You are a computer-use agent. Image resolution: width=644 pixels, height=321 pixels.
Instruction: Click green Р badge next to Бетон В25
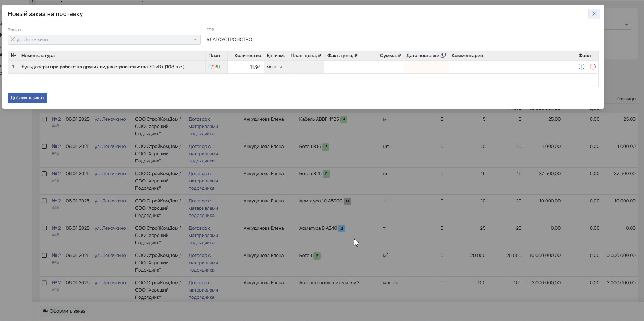click(x=326, y=174)
